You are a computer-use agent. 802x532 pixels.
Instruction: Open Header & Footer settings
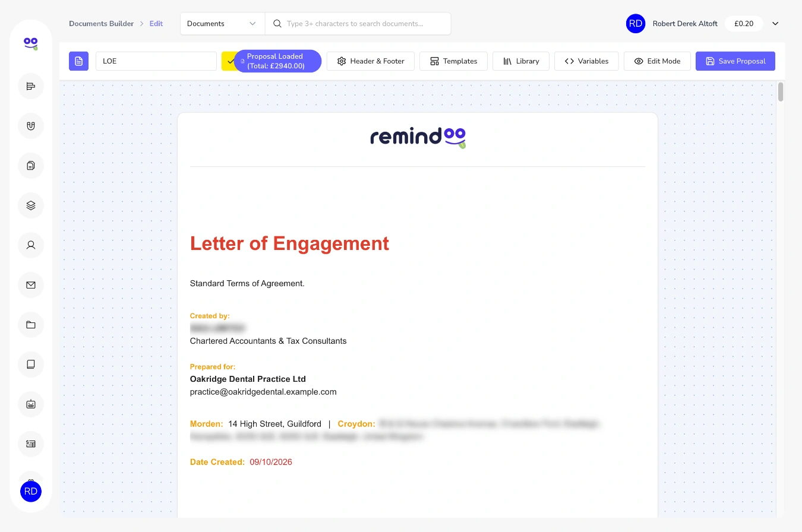coord(371,61)
